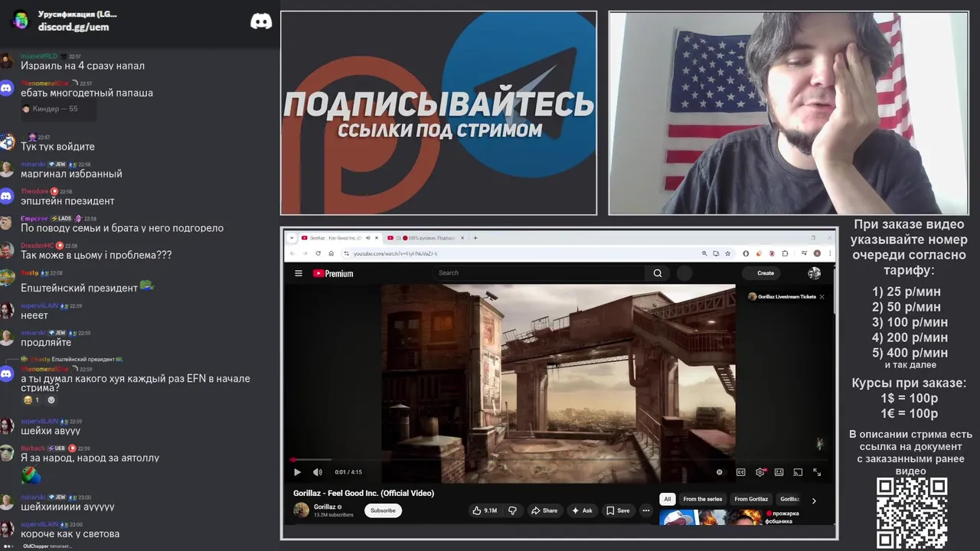Viewport: 980px width, 551px height.
Task: Toggle closed captions in the player
Action: click(x=740, y=472)
